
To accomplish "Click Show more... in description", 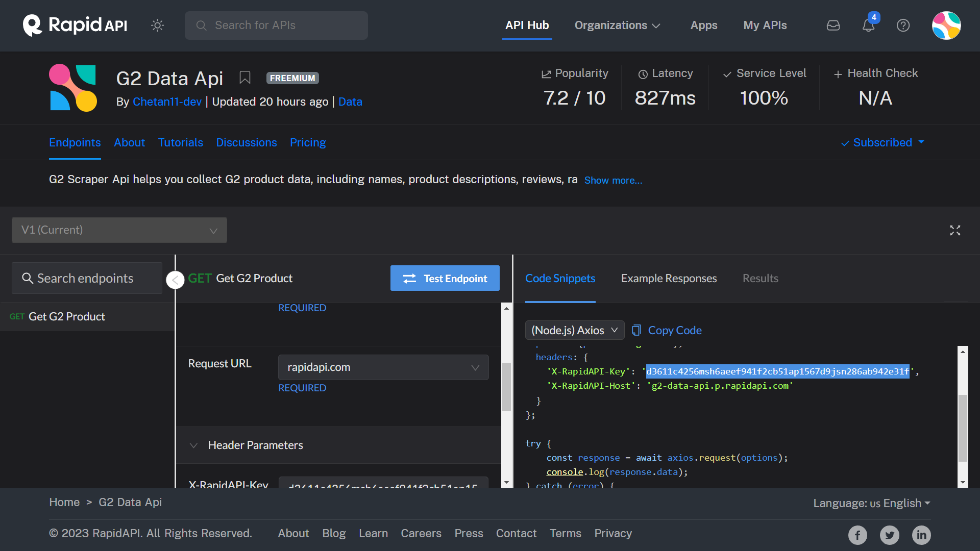I will pos(613,180).
